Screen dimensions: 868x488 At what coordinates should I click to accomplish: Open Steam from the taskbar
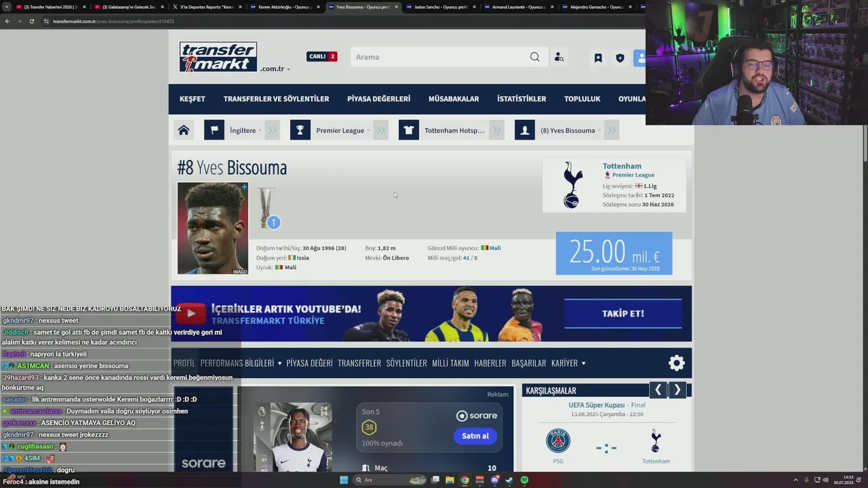coord(509,480)
